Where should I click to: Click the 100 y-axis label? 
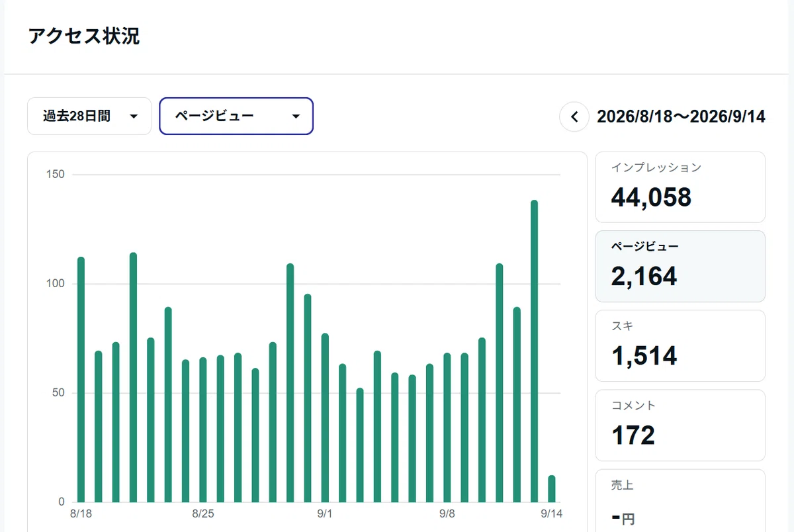pos(55,284)
